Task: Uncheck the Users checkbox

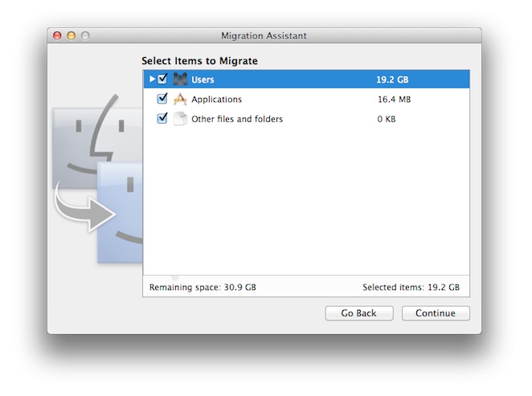Action: click(162, 79)
